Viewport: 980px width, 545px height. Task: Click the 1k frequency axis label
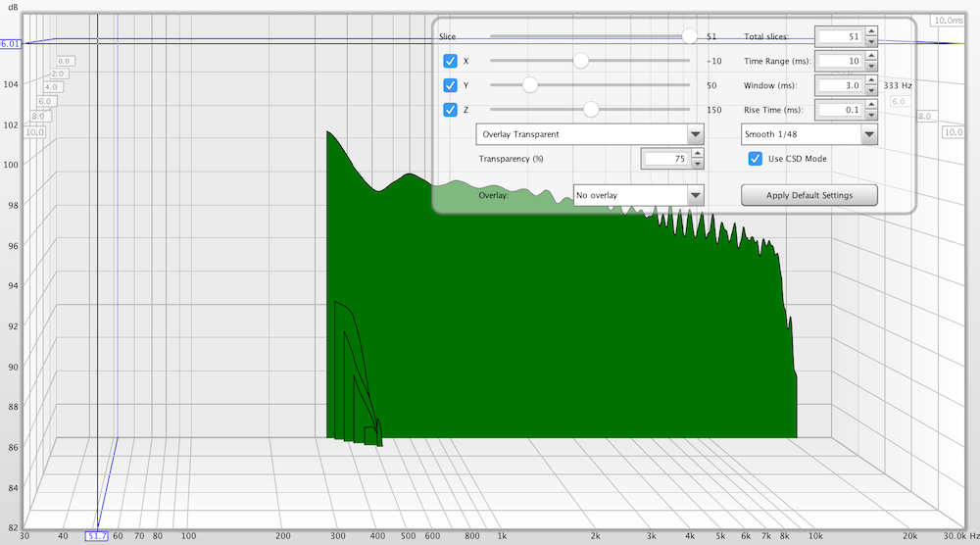(x=502, y=536)
